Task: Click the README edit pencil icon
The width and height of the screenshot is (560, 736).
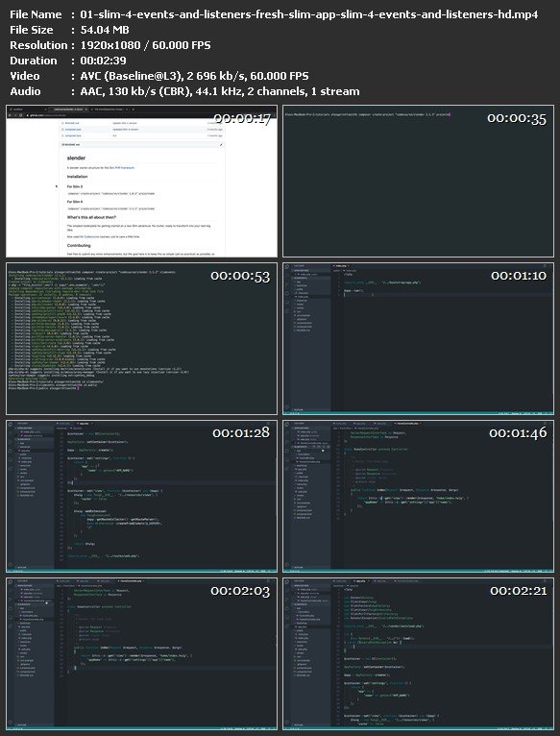Action: tap(221, 145)
